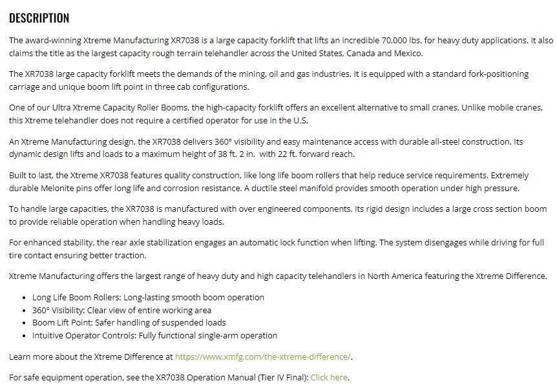Viewport: 557px width, 392px height.
Task: Click the DESCRIPTION heading
Action: pyautogui.click(x=39, y=18)
